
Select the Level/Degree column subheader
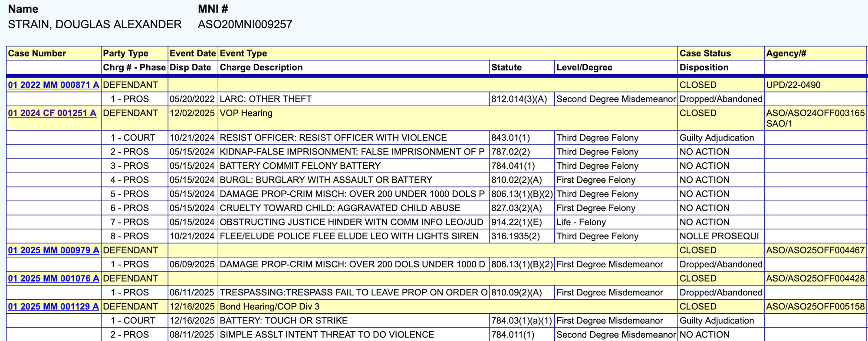584,68
